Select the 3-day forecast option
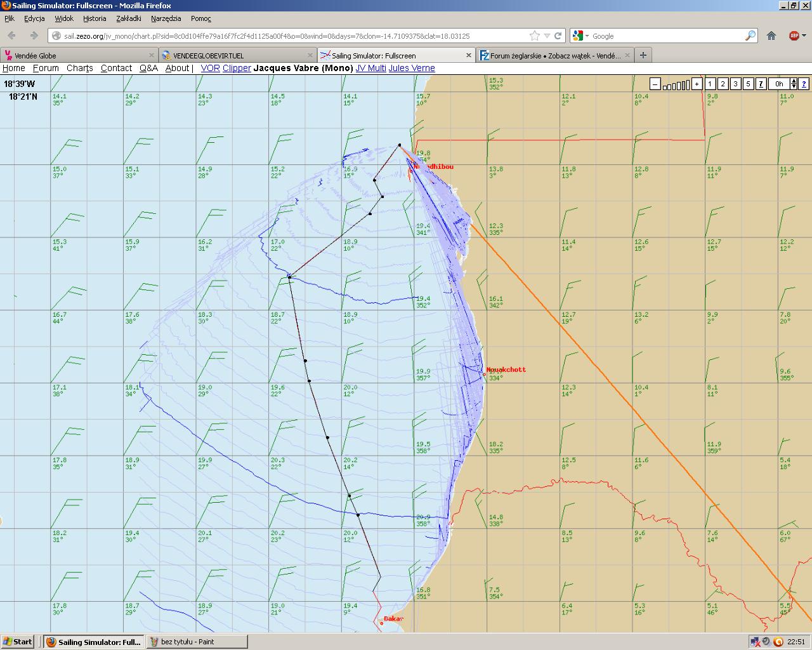The width and height of the screenshot is (812, 650). (735, 84)
